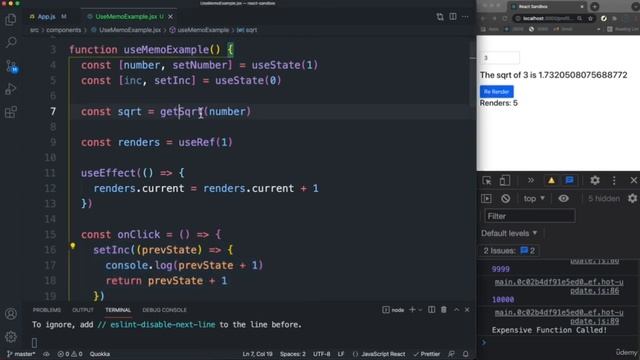Click the sqrt breadcrumb item
Screen dimensions: 640x360
[x=247, y=30]
